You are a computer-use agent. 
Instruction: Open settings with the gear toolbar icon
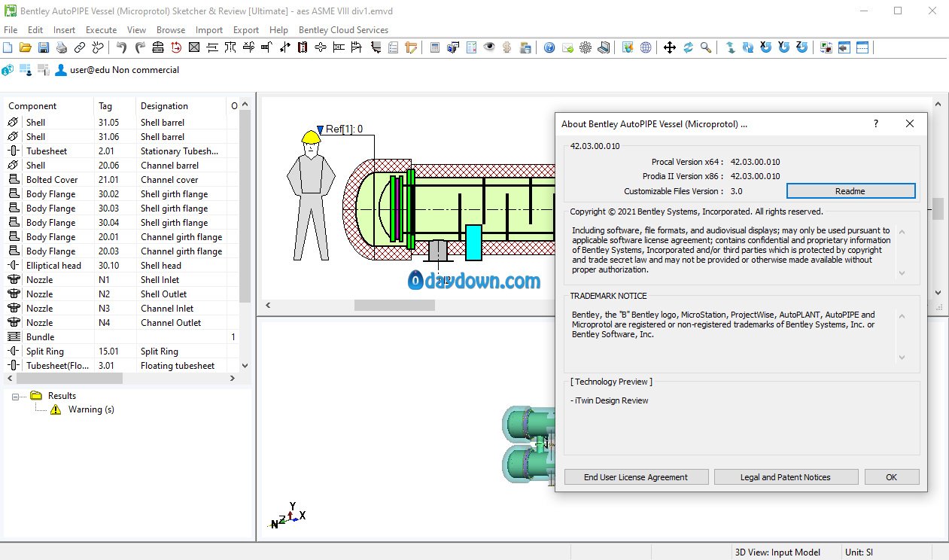586,47
